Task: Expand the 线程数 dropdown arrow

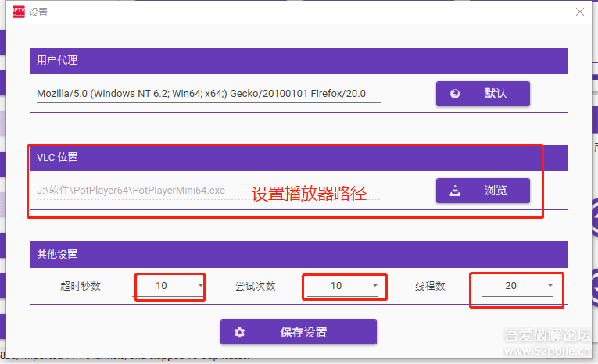Action: (550, 286)
